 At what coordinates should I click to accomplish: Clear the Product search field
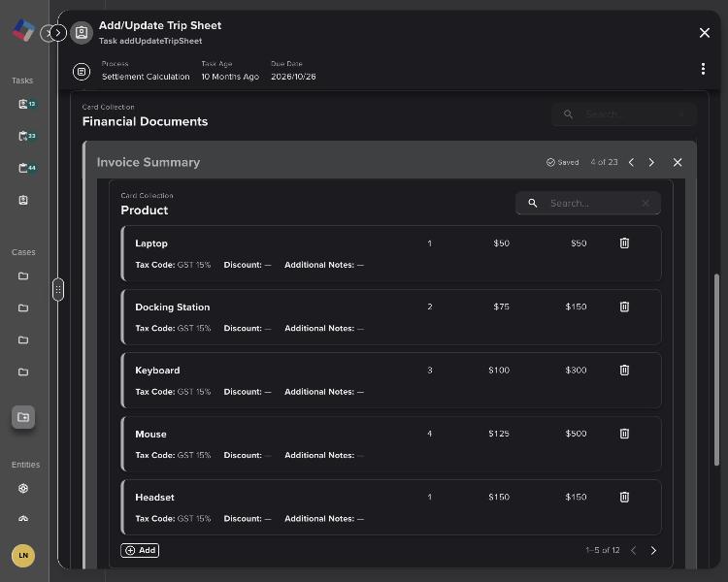point(645,204)
